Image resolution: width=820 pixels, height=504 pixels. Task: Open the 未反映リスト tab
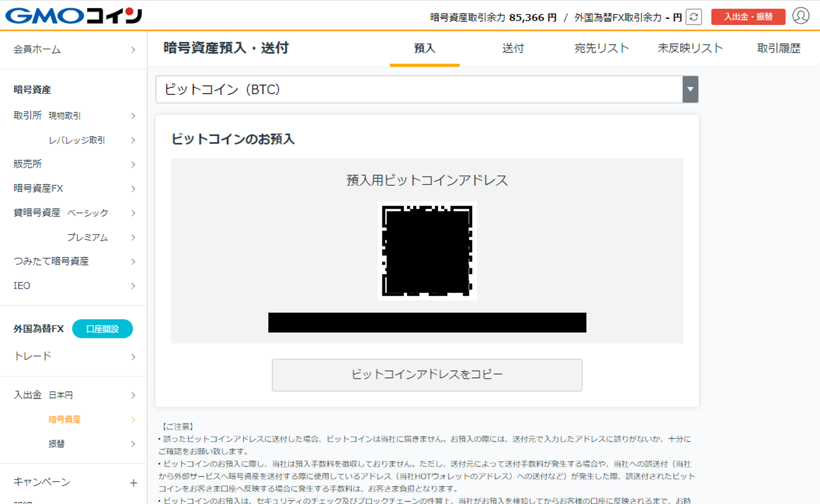click(690, 48)
